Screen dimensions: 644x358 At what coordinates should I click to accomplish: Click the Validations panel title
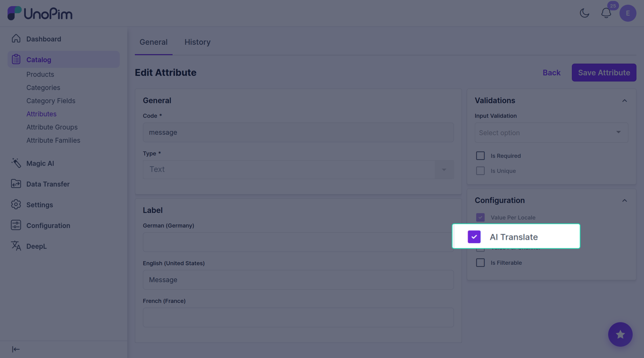click(495, 101)
